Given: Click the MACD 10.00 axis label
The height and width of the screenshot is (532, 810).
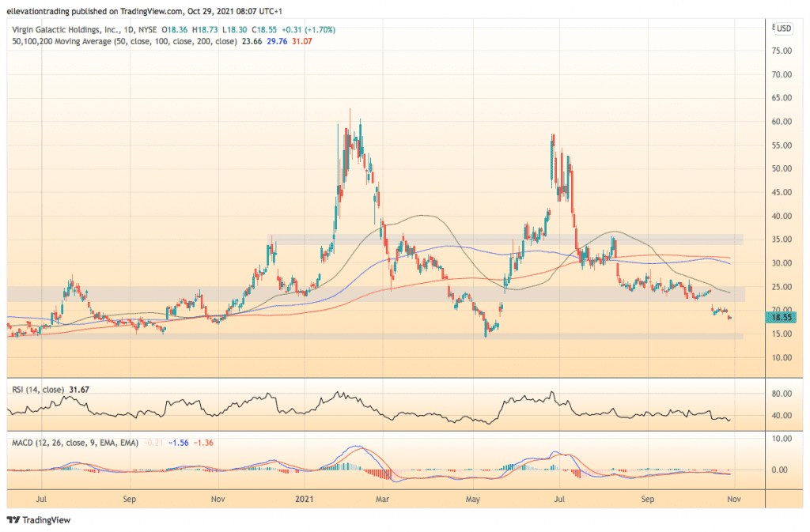Looking at the screenshot, I should 782,439.
